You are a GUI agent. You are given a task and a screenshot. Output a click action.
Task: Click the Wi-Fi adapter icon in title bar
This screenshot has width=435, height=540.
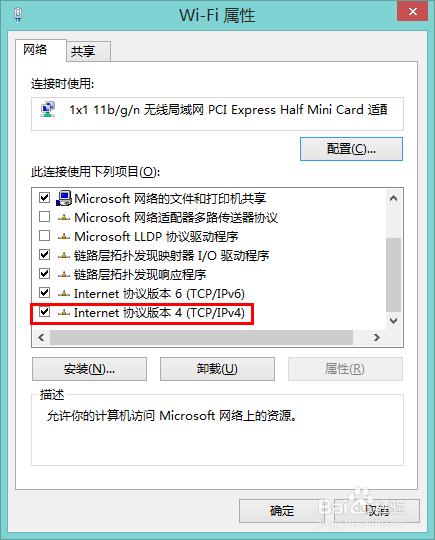coord(18,15)
